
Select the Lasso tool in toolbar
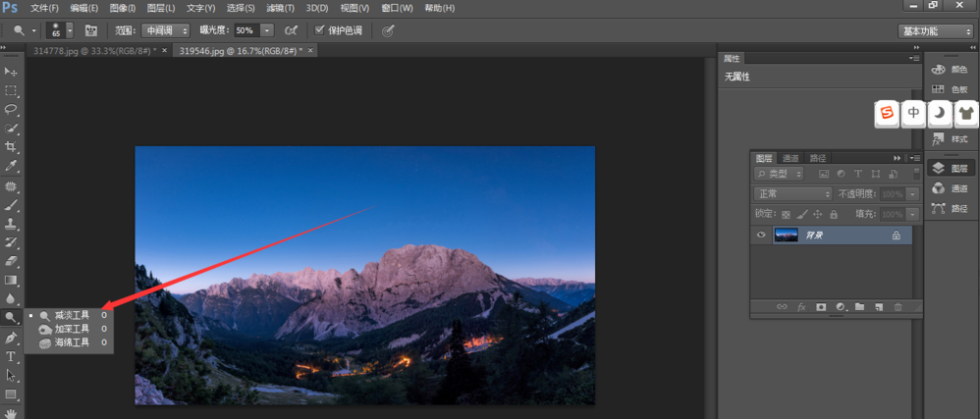[11, 109]
